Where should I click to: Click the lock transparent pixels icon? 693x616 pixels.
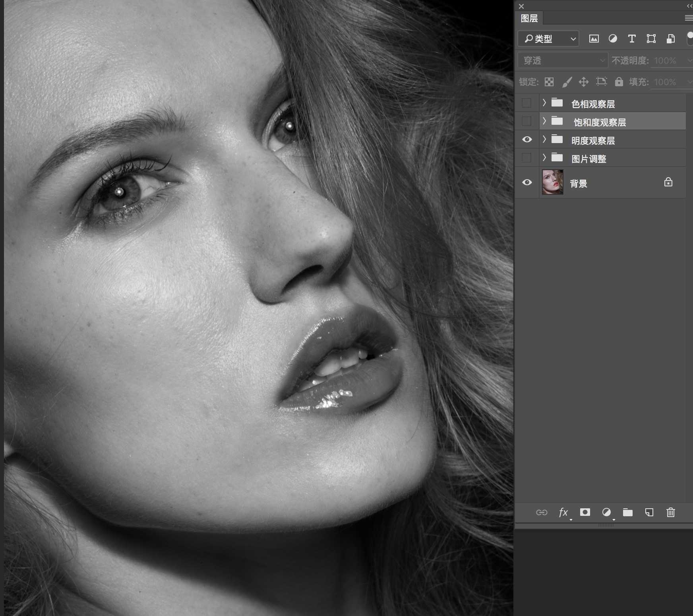[x=549, y=82]
